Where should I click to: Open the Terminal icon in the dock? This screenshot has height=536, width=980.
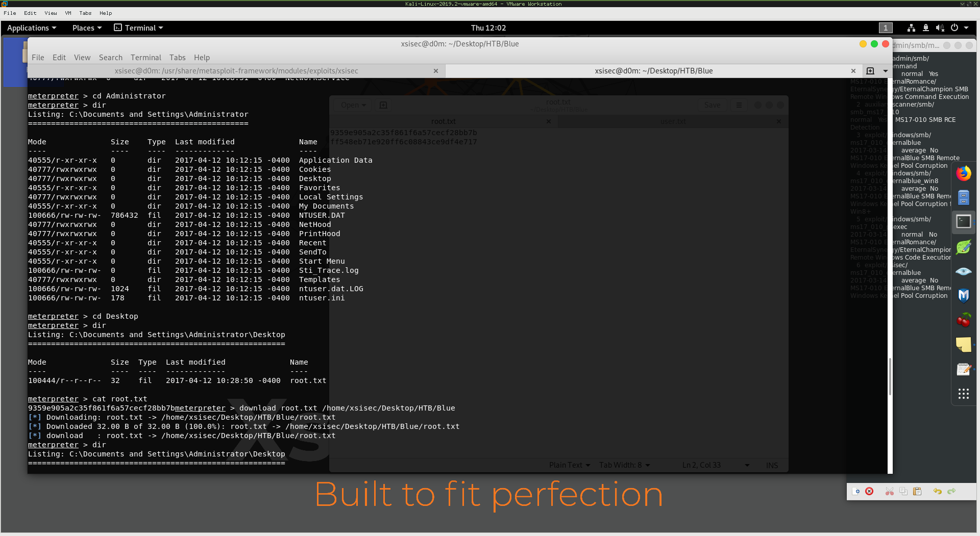963,222
